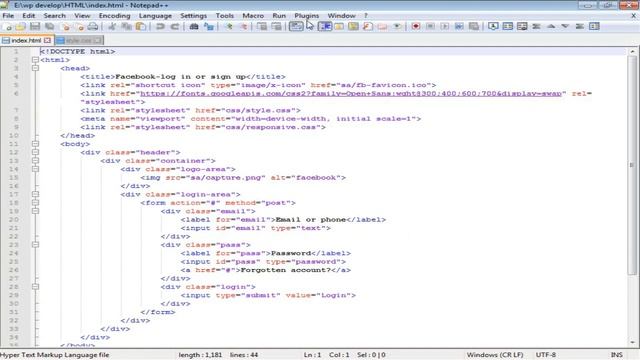Click the Save recorded macro icon
The image size is (640, 360).
(x=474, y=27)
